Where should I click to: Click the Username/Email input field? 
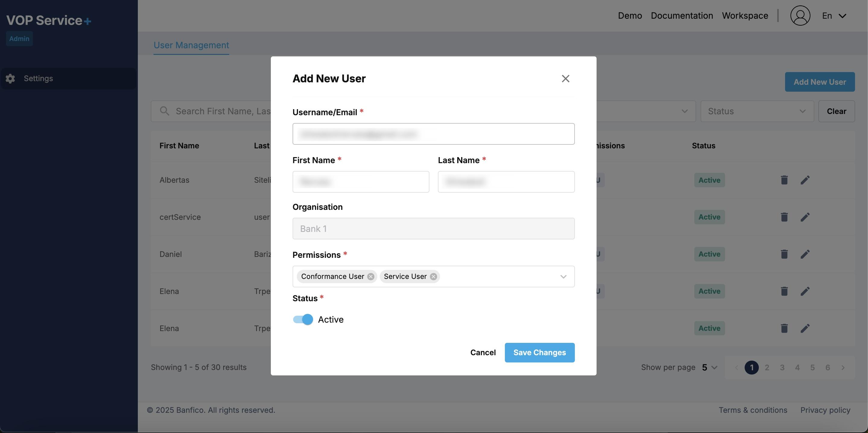[x=433, y=134]
